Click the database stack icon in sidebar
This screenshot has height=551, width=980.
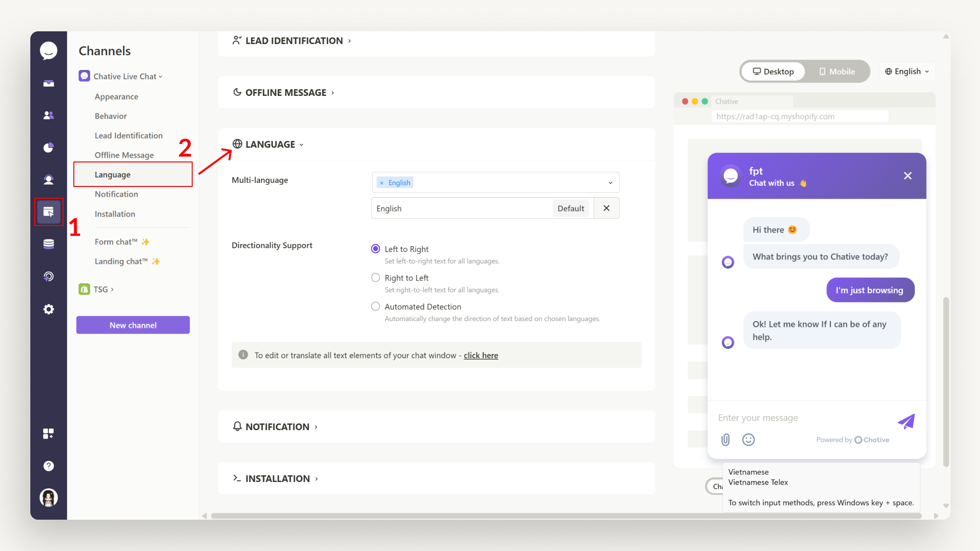pyautogui.click(x=48, y=244)
